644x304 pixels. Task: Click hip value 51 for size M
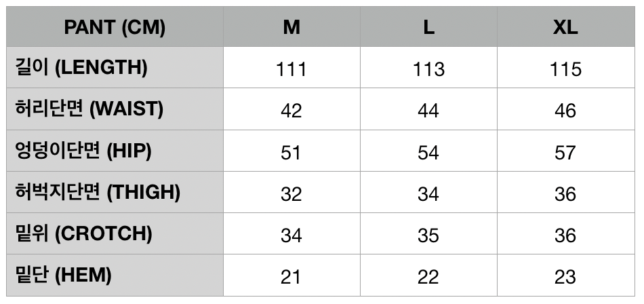[291, 153]
